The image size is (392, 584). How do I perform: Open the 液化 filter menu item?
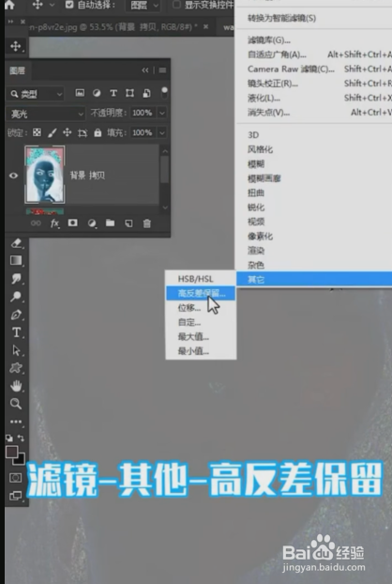point(314,98)
